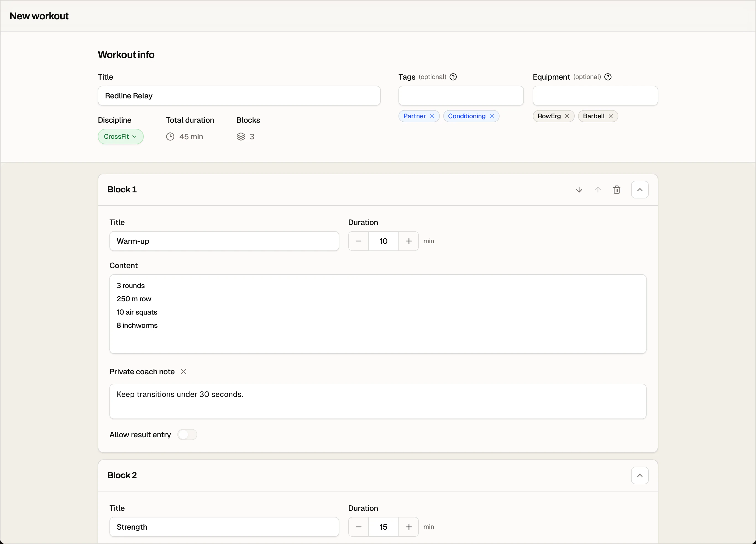Remove the Conditioning tag

(492, 116)
